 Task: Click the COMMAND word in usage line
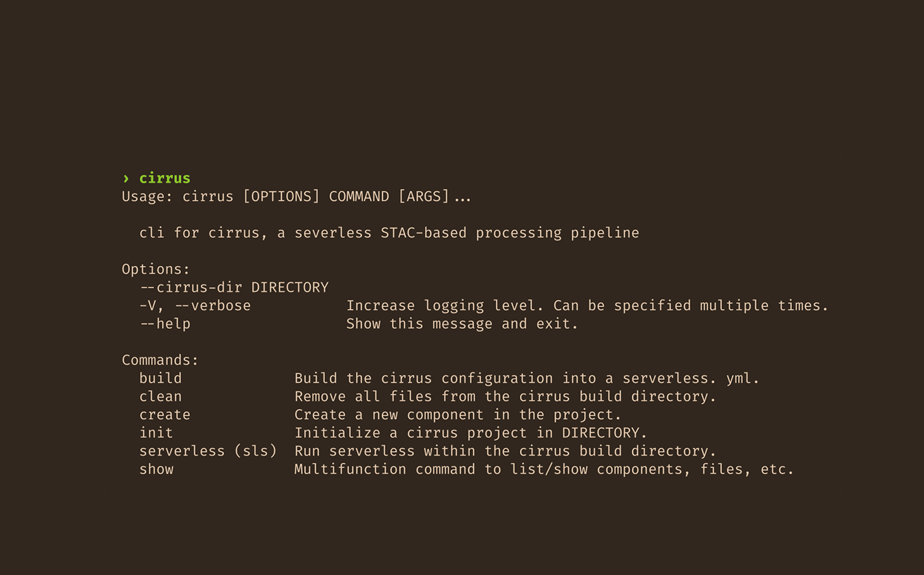[359, 197]
